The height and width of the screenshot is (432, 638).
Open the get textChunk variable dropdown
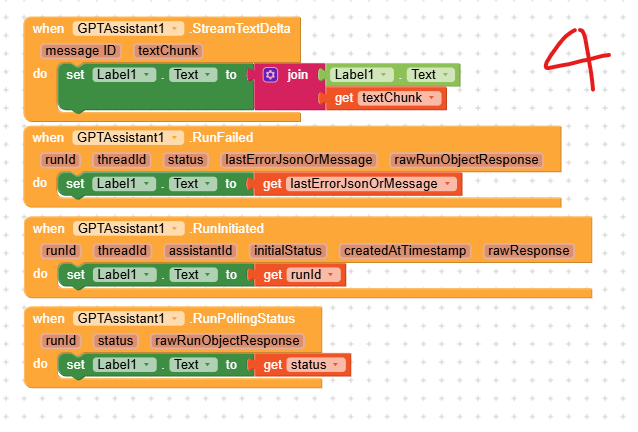[399, 98]
